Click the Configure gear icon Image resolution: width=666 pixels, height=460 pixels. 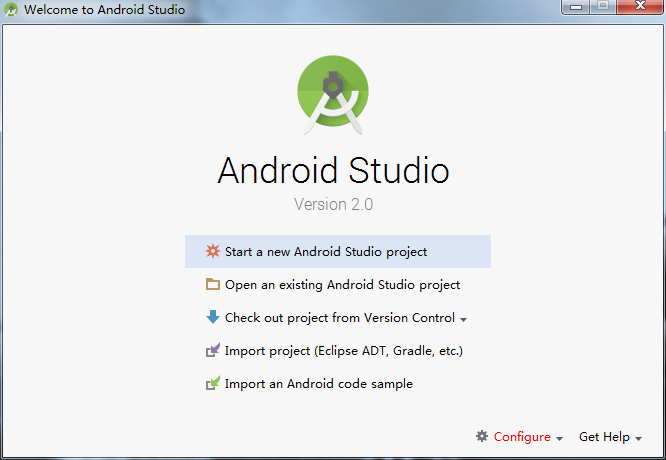pos(482,436)
